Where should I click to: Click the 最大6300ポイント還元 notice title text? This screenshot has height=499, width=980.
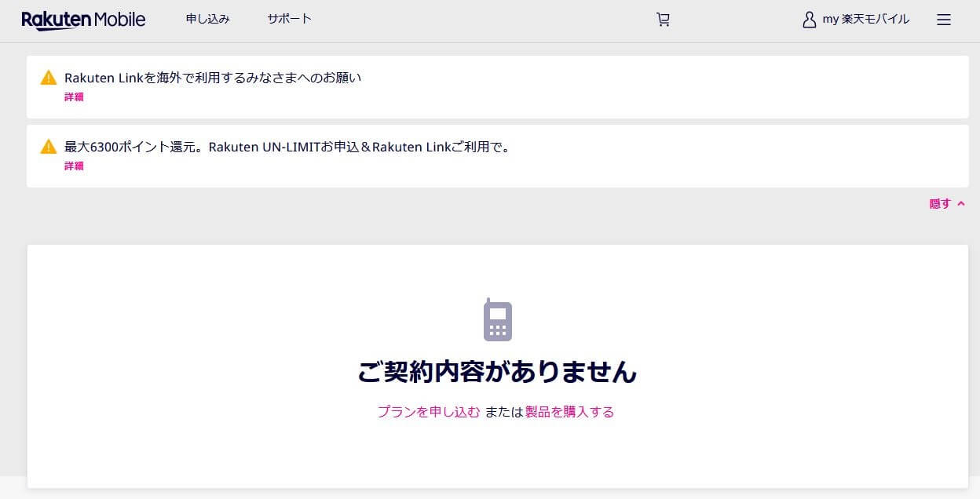click(287, 147)
